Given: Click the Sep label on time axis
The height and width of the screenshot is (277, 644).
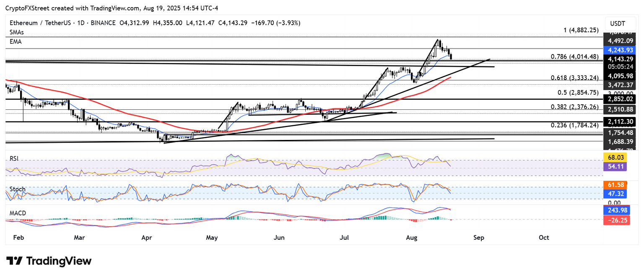Looking at the screenshot, I should 479,238.
